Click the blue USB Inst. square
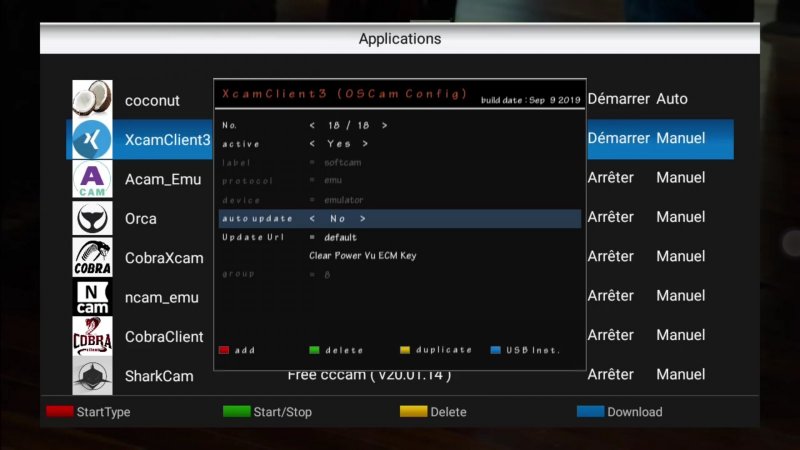 pyautogui.click(x=495, y=350)
